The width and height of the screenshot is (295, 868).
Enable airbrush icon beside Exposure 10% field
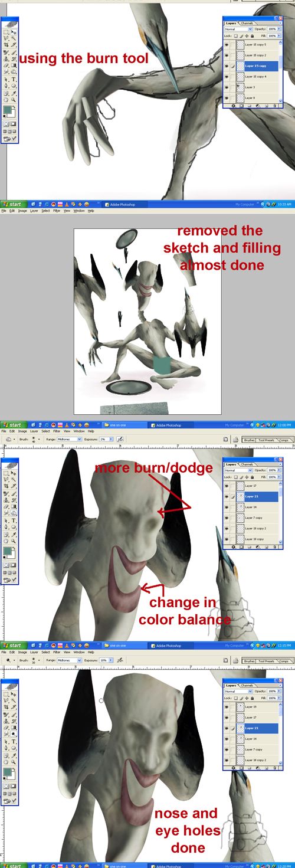pos(120,660)
